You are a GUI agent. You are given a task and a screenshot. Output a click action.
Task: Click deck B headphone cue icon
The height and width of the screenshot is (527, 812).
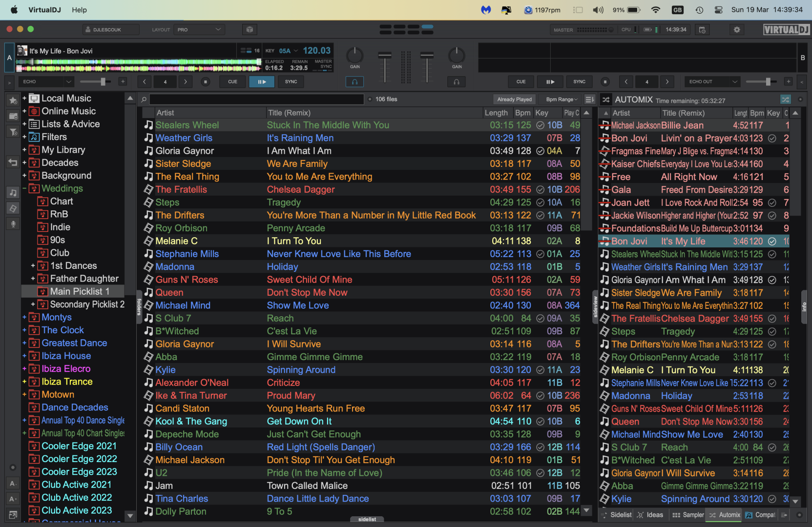pyautogui.click(x=457, y=81)
